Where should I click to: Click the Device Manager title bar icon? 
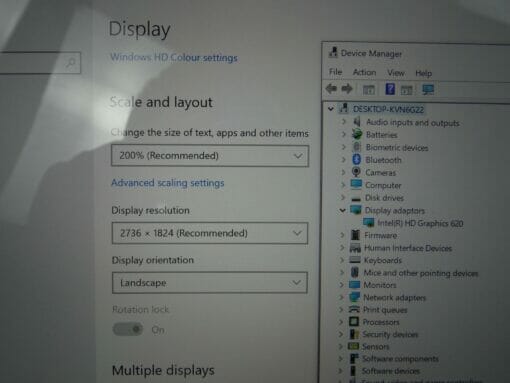pyautogui.click(x=333, y=52)
